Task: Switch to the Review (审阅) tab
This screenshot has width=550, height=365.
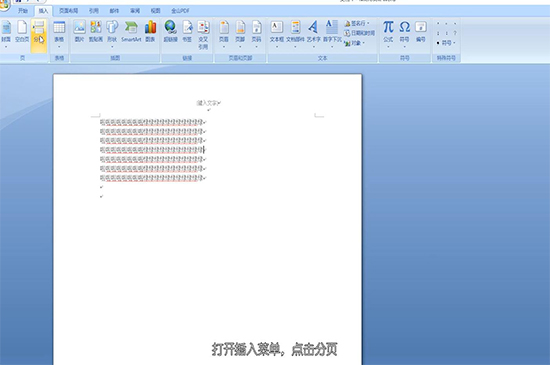Action: coord(135,11)
